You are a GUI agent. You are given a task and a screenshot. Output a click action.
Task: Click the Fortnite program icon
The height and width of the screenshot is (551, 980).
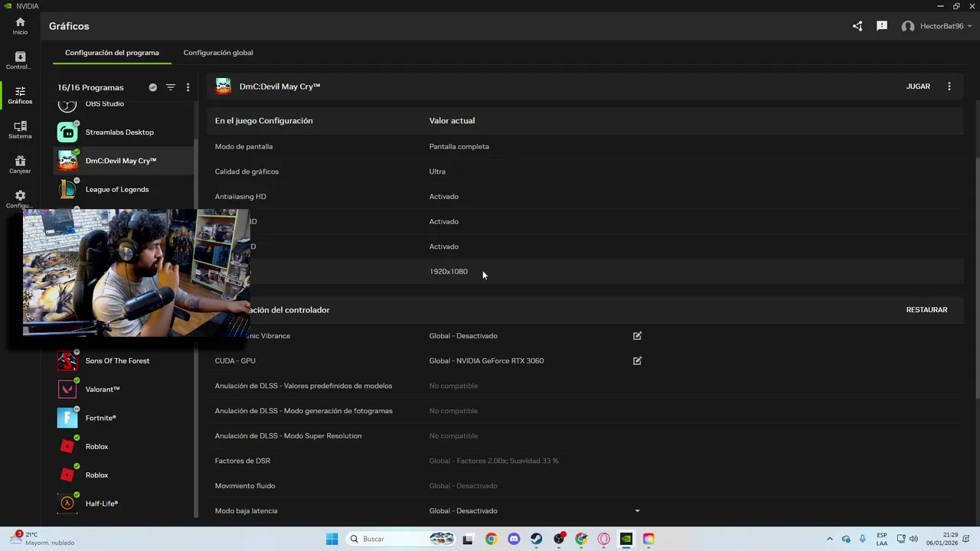point(67,418)
